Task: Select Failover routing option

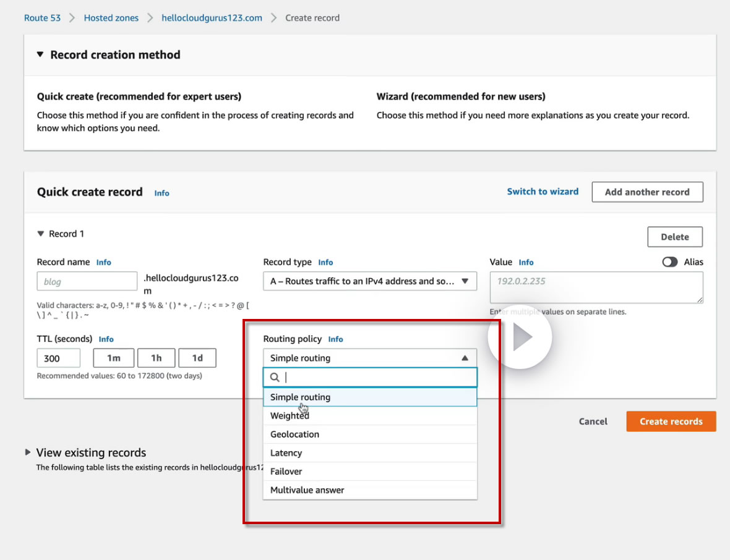Action: click(286, 472)
